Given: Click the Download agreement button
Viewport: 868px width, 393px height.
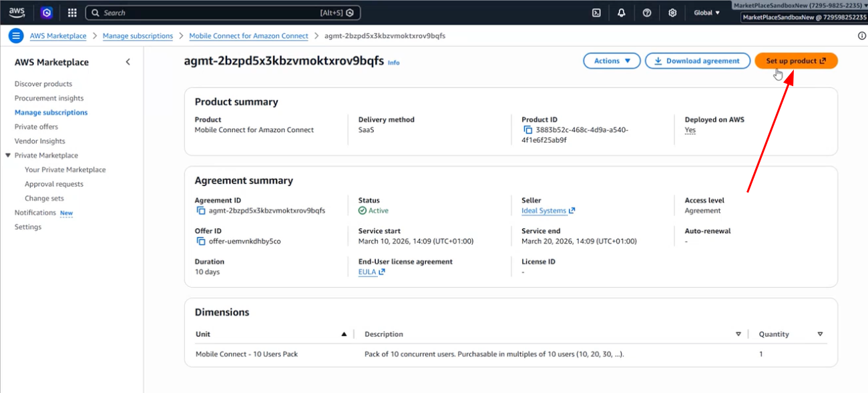Looking at the screenshot, I should coord(696,61).
